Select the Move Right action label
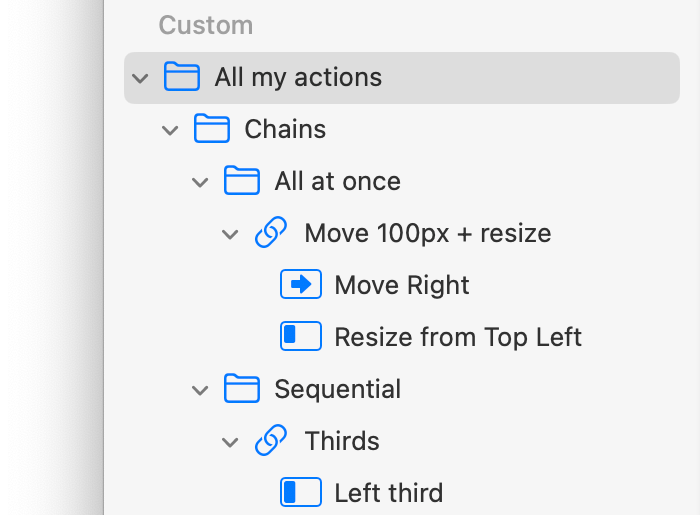Image resolution: width=700 pixels, height=515 pixels. (402, 285)
